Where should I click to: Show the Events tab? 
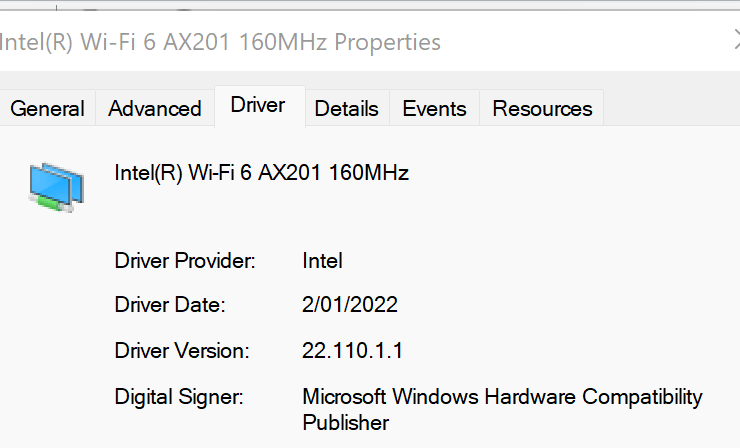434,109
